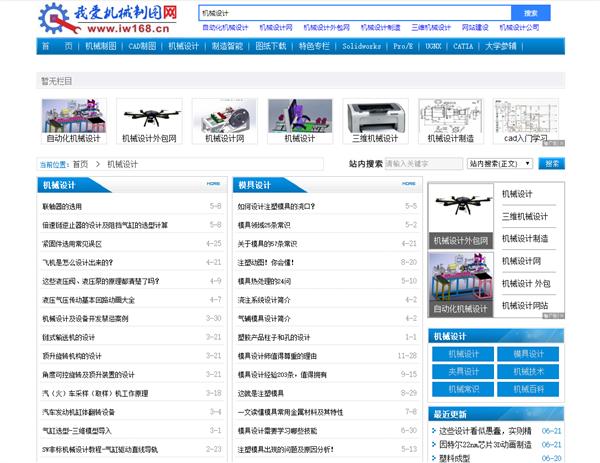Click the blue search button beside the top search box
Image resolution: width=600 pixels, height=463 pixels.
click(531, 13)
